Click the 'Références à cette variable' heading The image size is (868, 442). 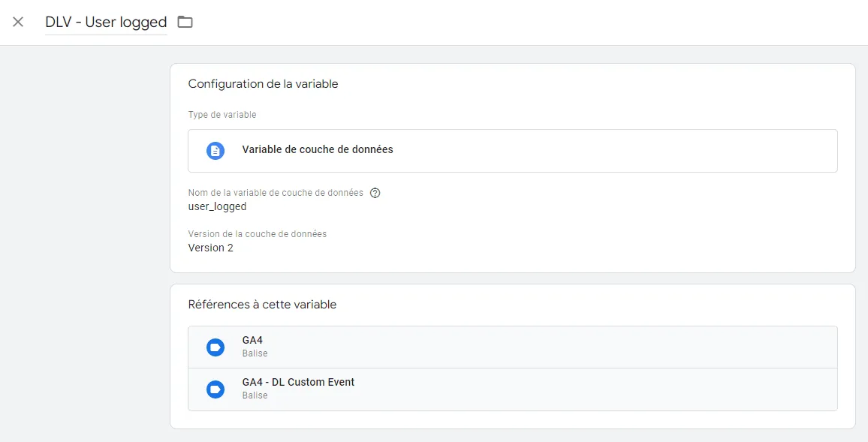(x=262, y=305)
